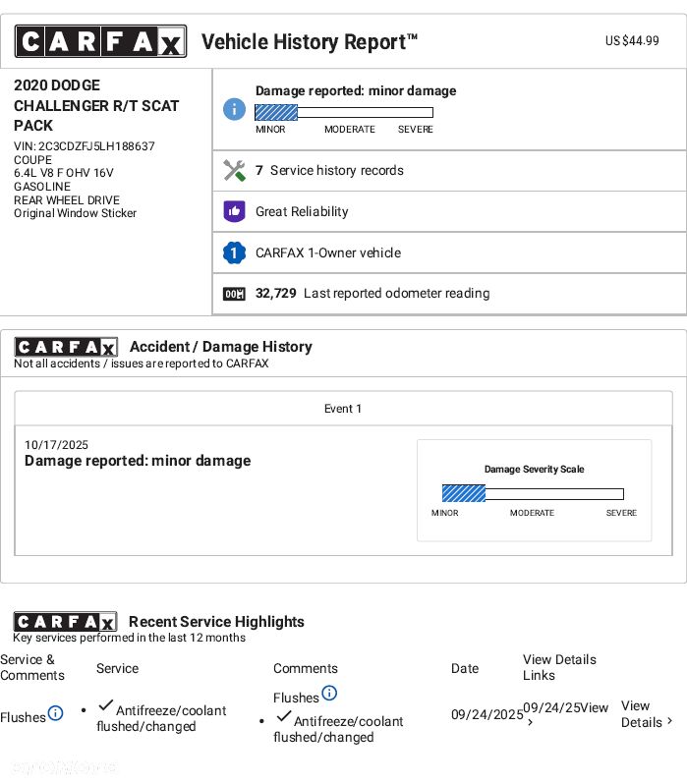Image resolution: width=687 pixels, height=784 pixels.
Task: Click the 09/24/25View link
Action: click(x=565, y=707)
